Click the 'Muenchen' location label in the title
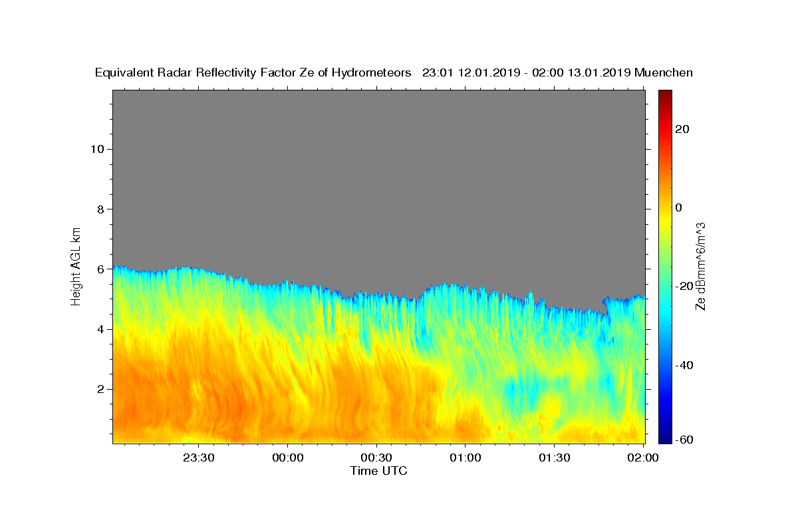This screenshot has width=798, height=532. (x=664, y=72)
